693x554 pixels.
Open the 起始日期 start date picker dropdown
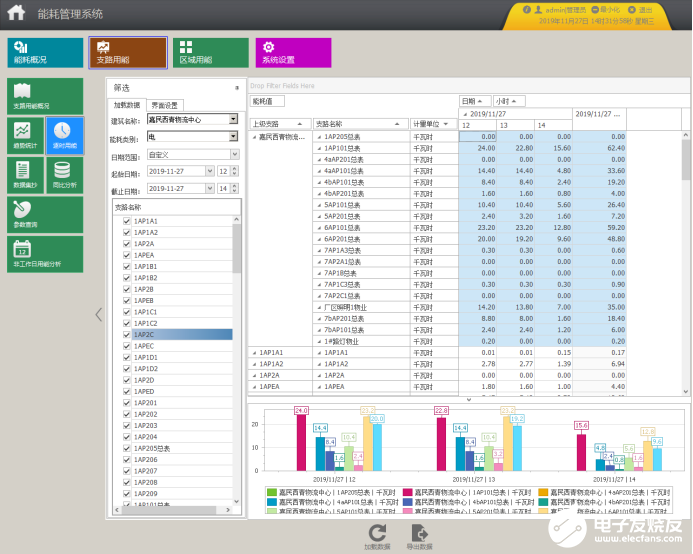tap(208, 171)
